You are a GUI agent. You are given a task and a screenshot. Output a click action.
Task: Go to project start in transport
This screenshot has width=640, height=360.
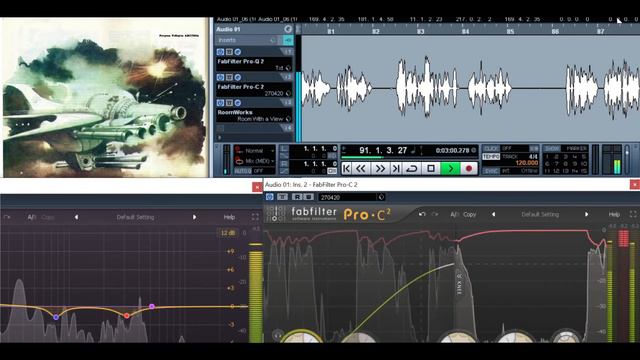click(x=347, y=168)
